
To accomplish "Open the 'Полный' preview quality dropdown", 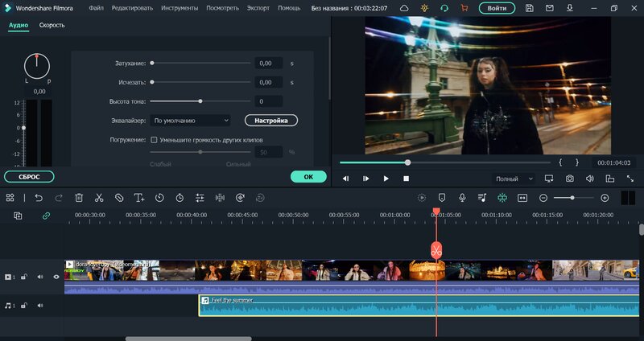I will tap(514, 179).
